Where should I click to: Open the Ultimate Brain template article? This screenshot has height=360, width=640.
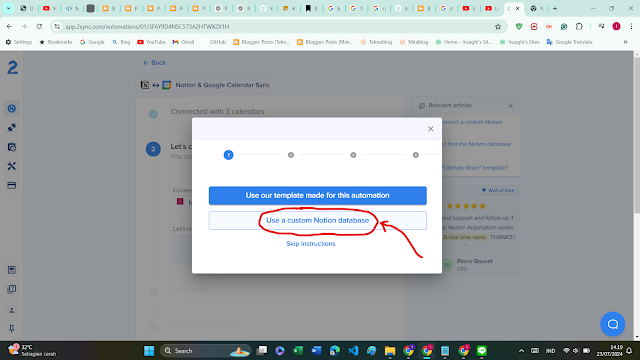[x=475, y=168]
